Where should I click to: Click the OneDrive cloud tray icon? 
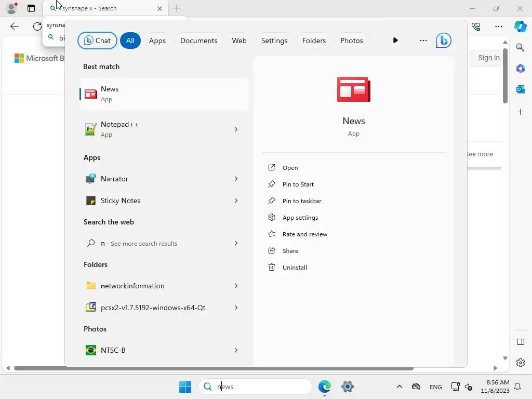pos(416,387)
